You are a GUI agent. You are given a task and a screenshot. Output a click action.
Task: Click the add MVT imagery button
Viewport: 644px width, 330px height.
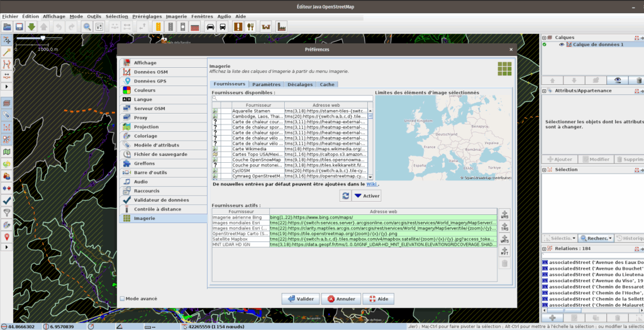click(504, 251)
